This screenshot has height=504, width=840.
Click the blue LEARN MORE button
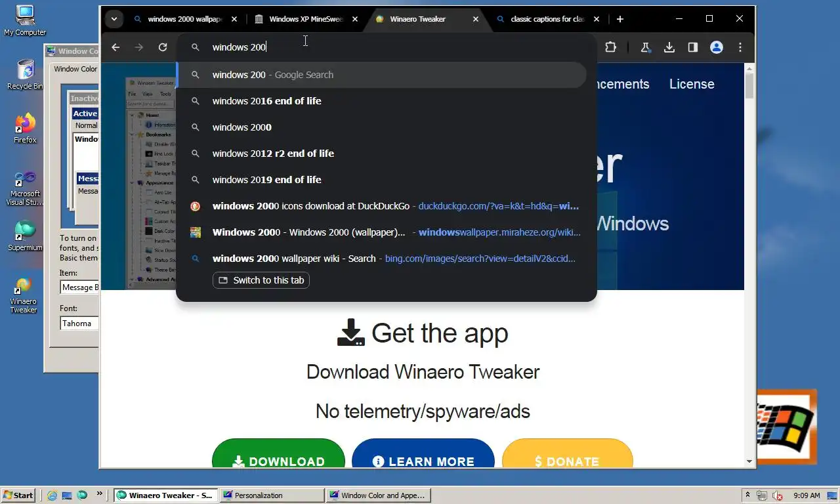(x=423, y=454)
